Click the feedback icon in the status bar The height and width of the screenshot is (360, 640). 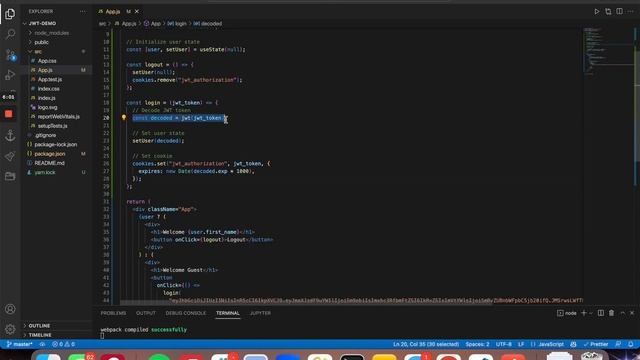618,344
